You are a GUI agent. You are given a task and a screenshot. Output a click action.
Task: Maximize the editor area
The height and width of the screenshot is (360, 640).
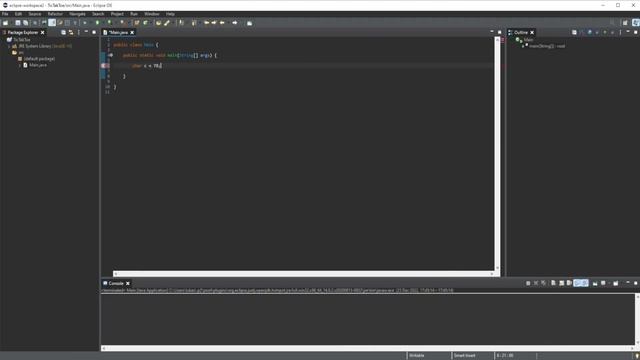coord(499,32)
